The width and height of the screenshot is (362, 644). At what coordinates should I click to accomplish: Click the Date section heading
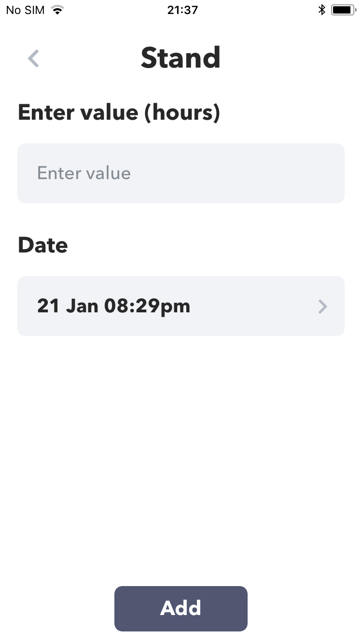tap(42, 245)
